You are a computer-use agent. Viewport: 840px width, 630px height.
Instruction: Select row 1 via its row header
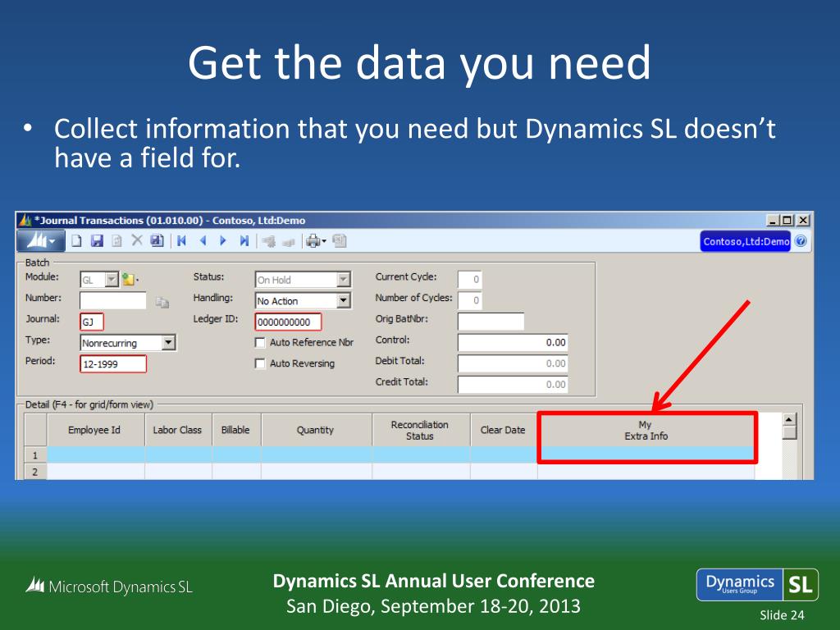[36, 455]
